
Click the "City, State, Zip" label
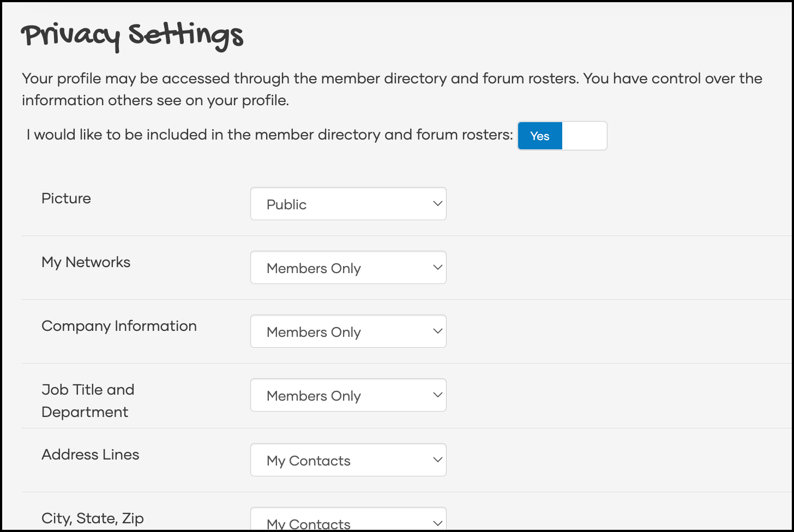point(92,518)
